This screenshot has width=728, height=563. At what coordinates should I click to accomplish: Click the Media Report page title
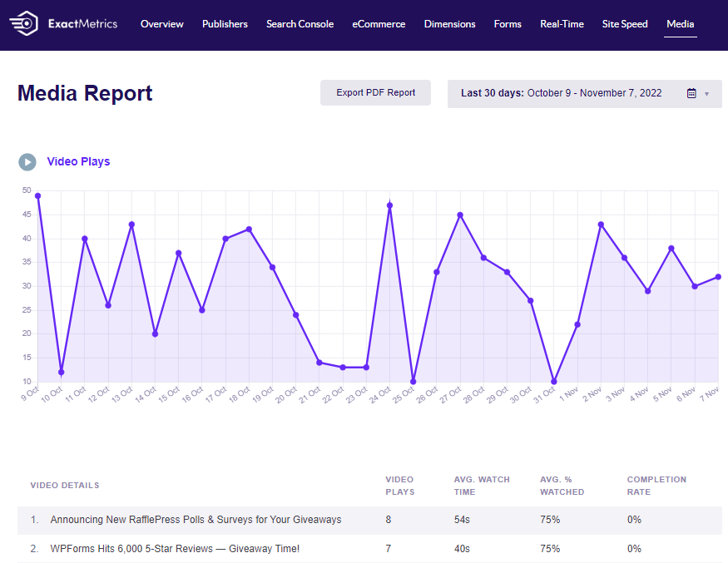click(x=85, y=93)
